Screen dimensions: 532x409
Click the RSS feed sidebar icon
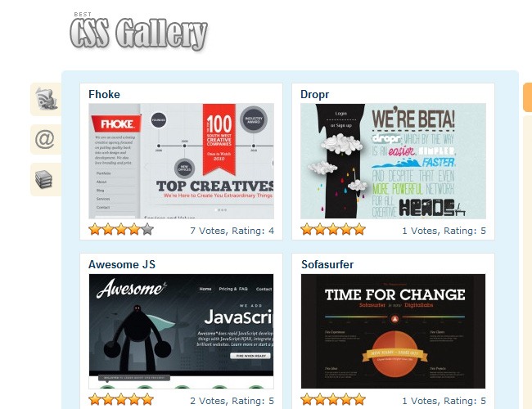pos(46,99)
